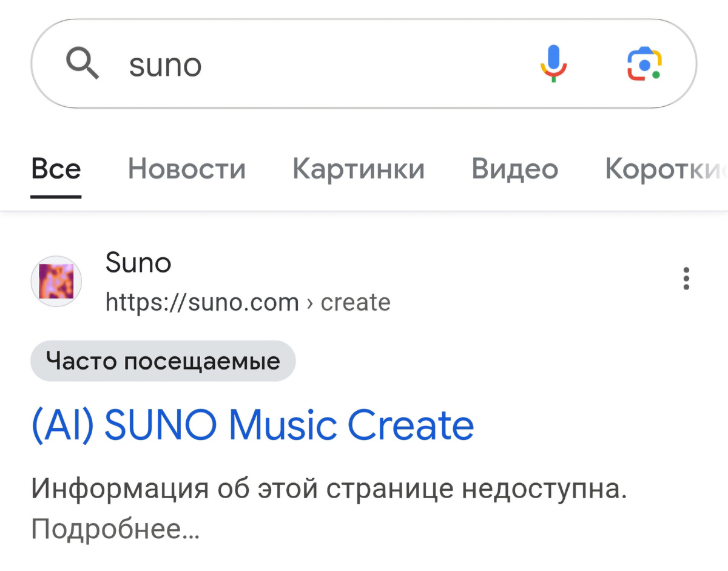Click the Suno site favicon thumbnail
Image resolution: width=728 pixels, height=571 pixels.
click(x=56, y=281)
